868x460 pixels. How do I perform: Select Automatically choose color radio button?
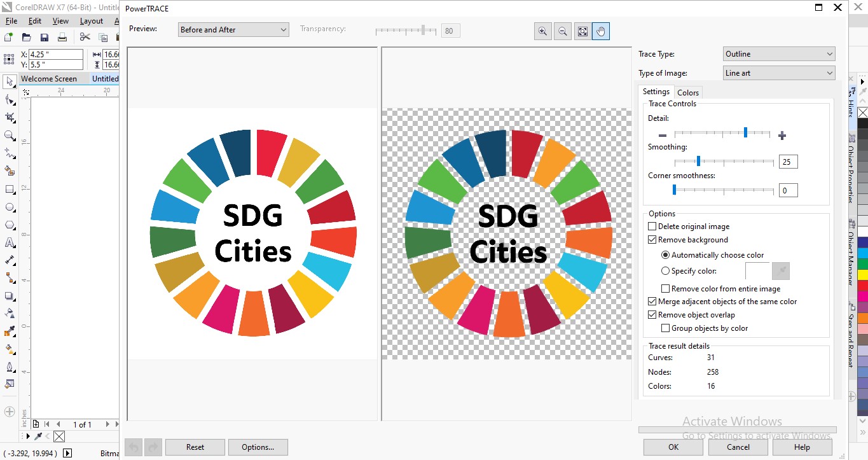666,255
